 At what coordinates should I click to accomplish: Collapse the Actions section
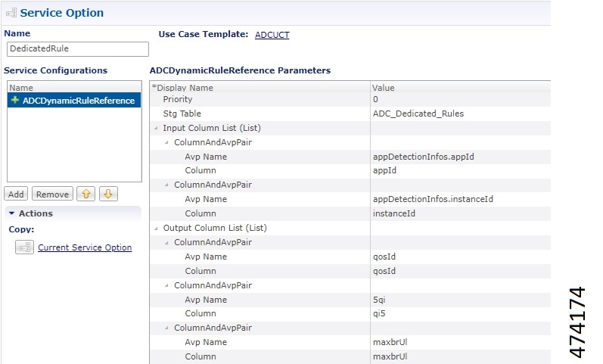(12, 213)
